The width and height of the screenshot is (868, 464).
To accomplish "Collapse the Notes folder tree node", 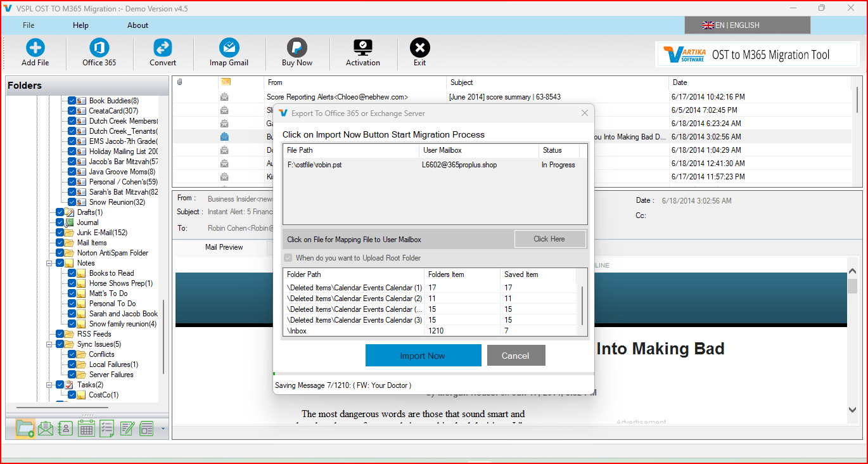I will (49, 263).
